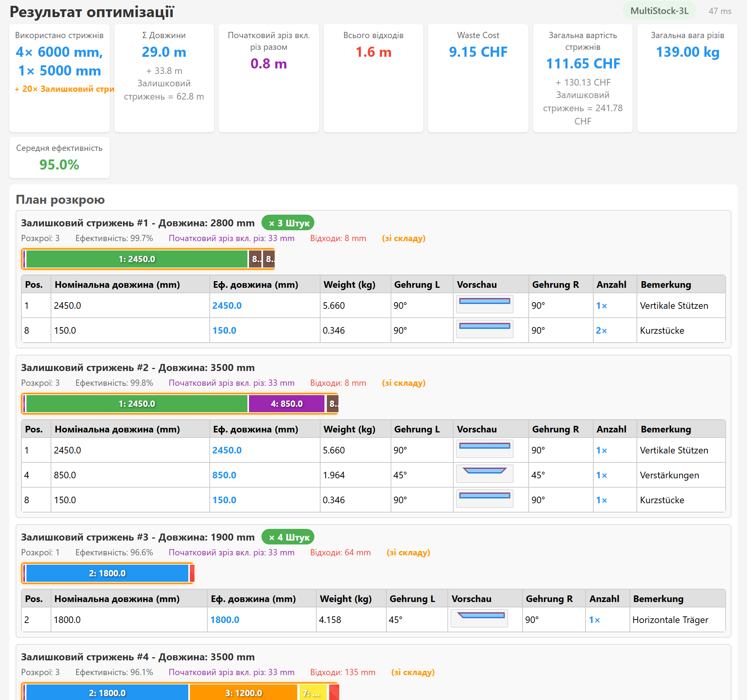Open Kurzstücke preview in bar #1 table
The height and width of the screenshot is (700, 747).
484,329
